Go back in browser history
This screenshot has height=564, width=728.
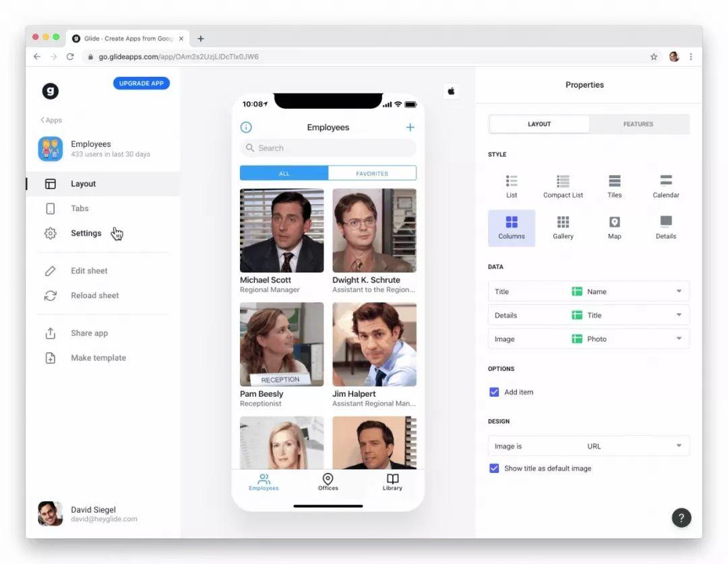tap(37, 57)
